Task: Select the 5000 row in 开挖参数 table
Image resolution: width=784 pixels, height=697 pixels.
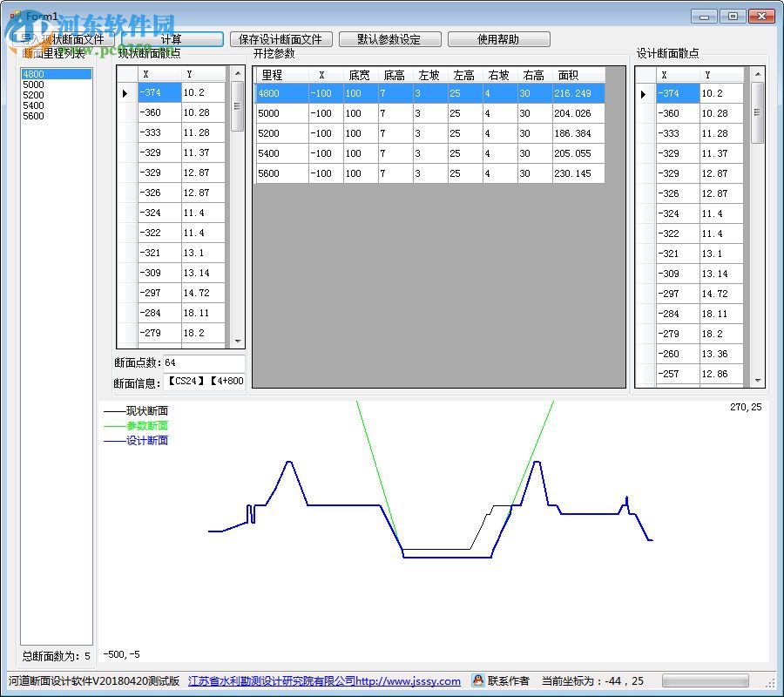Action: click(x=280, y=113)
